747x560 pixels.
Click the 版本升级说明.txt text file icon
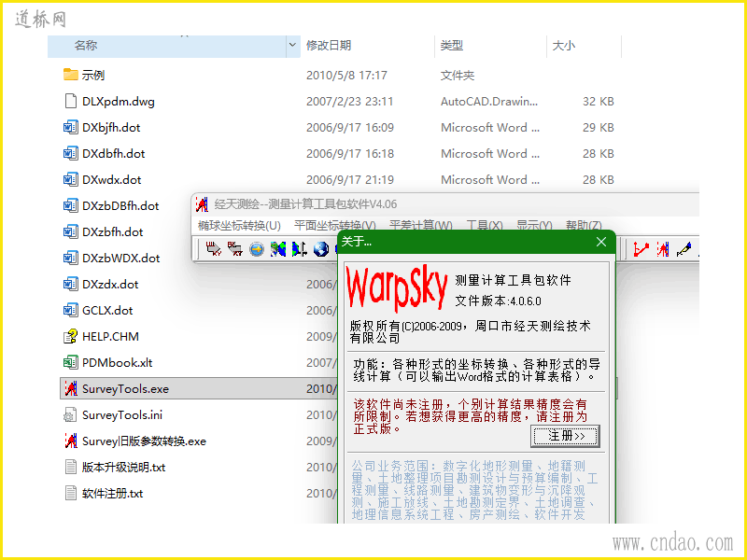click(x=71, y=468)
